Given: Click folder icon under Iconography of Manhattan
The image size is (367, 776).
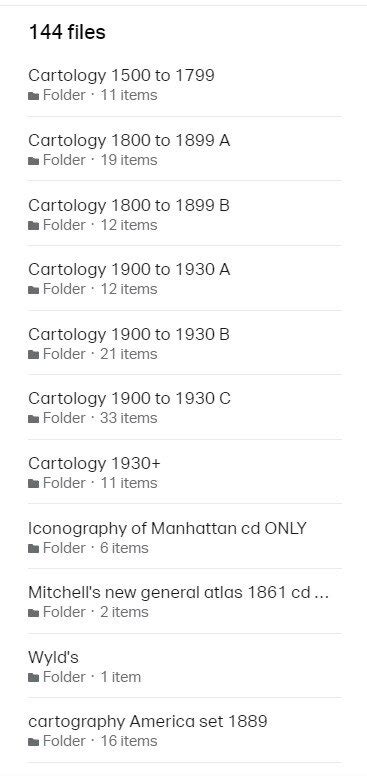Looking at the screenshot, I should 34,548.
